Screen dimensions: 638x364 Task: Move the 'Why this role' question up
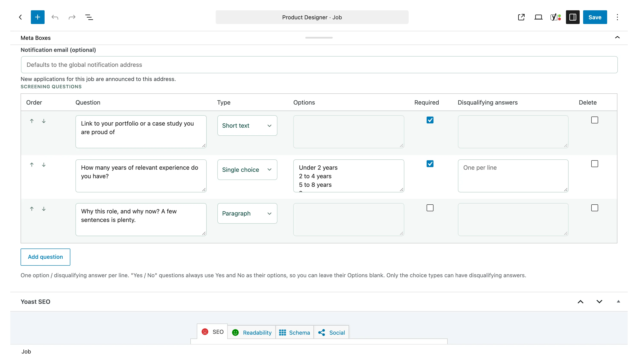pyautogui.click(x=32, y=209)
